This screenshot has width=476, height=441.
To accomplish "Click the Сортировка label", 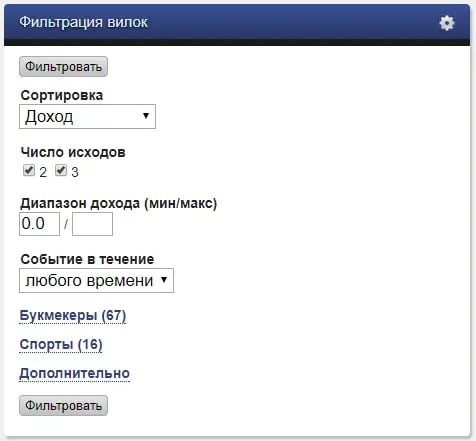I will 62,96.
